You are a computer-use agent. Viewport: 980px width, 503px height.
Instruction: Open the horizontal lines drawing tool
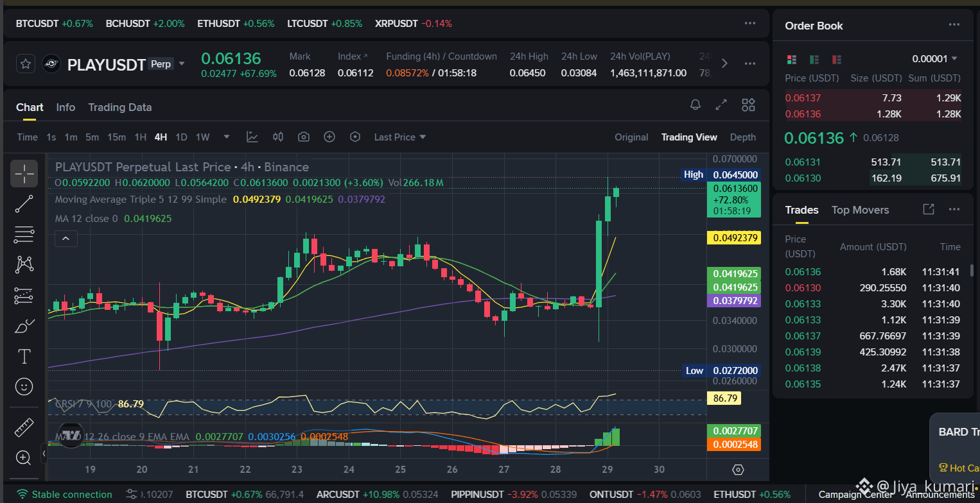coord(24,235)
